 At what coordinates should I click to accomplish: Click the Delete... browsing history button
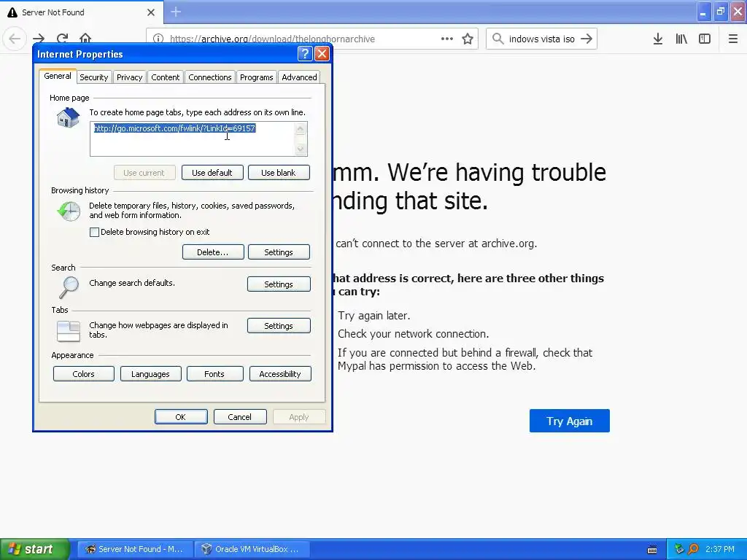point(213,252)
